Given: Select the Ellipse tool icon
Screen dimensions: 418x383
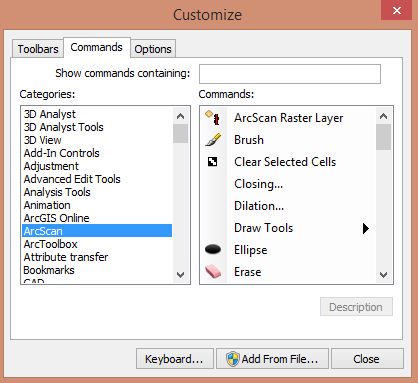Looking at the screenshot, I should point(213,249).
